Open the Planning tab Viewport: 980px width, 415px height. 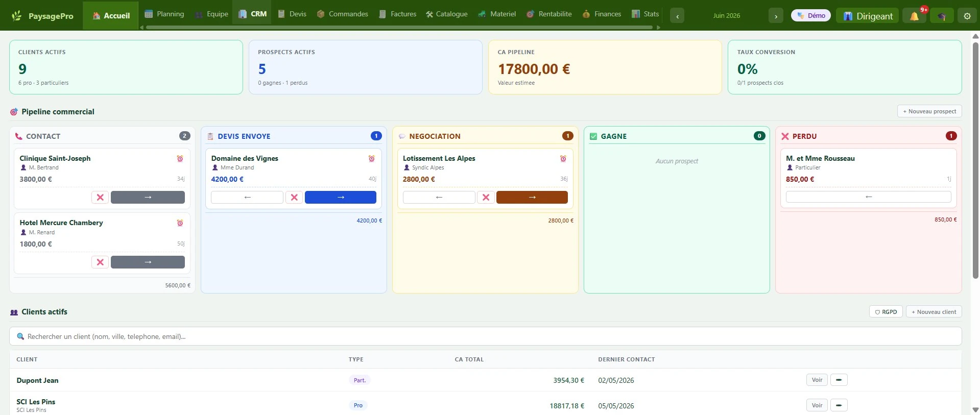tap(164, 14)
